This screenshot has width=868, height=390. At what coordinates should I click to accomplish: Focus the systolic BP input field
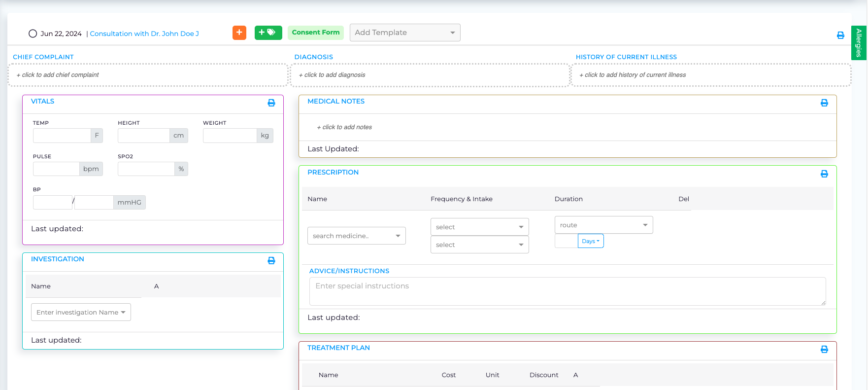(53, 202)
